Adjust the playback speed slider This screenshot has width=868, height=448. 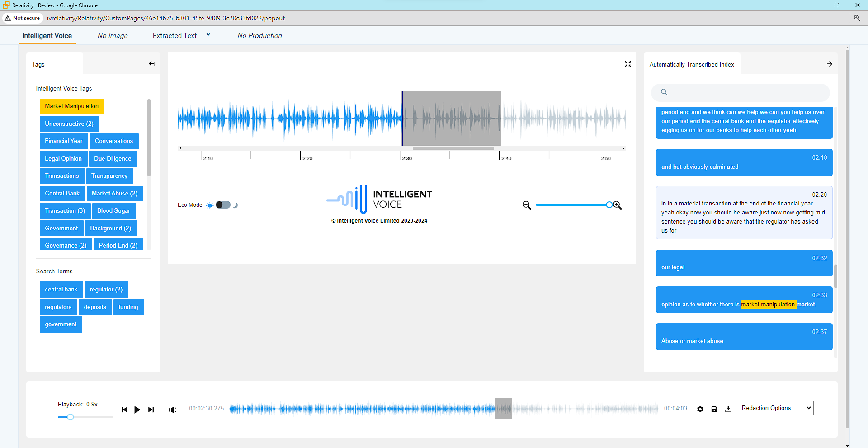point(71,417)
